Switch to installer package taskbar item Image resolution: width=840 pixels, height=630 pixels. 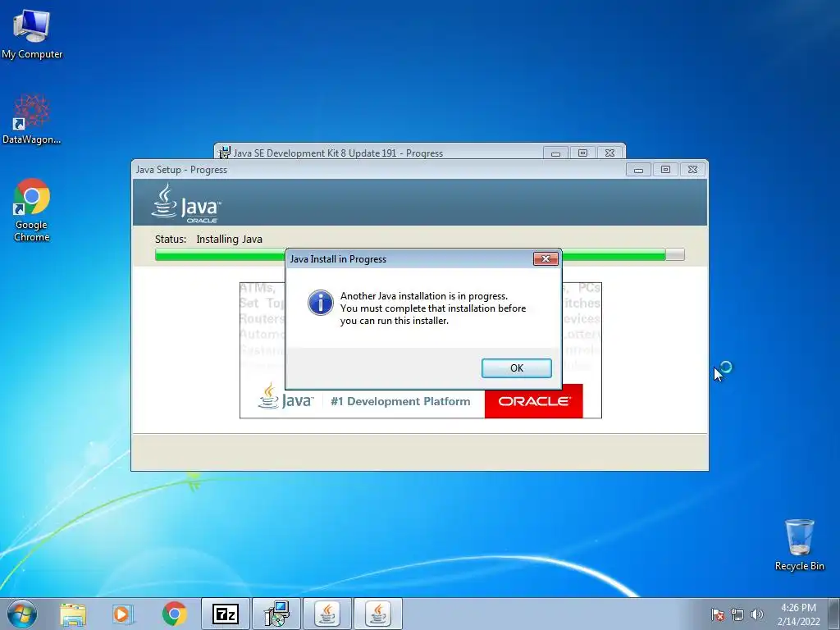[x=276, y=614]
